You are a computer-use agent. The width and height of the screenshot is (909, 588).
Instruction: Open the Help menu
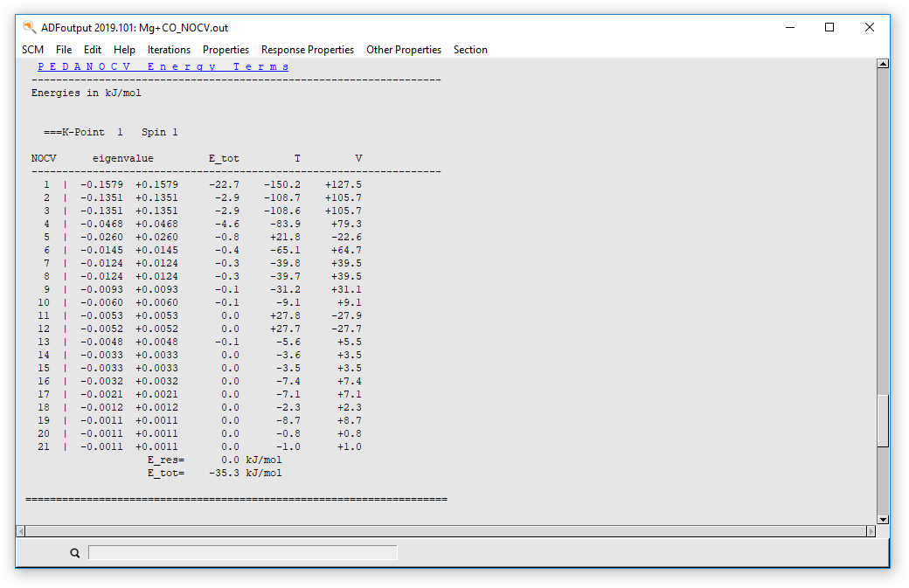tap(124, 50)
